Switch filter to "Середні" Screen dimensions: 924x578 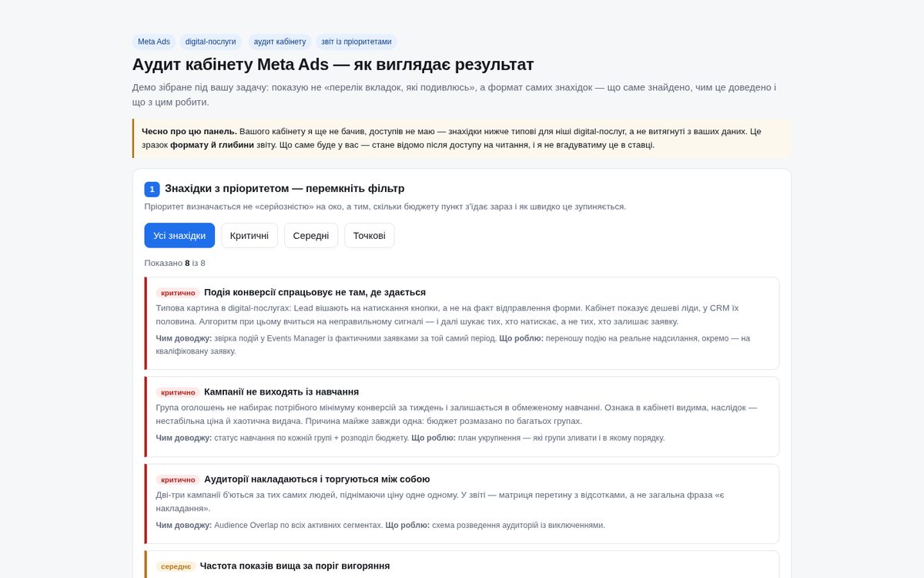coord(311,236)
